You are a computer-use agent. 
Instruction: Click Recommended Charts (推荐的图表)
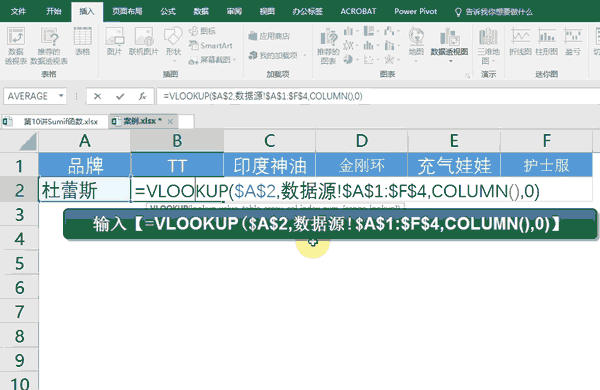click(328, 46)
